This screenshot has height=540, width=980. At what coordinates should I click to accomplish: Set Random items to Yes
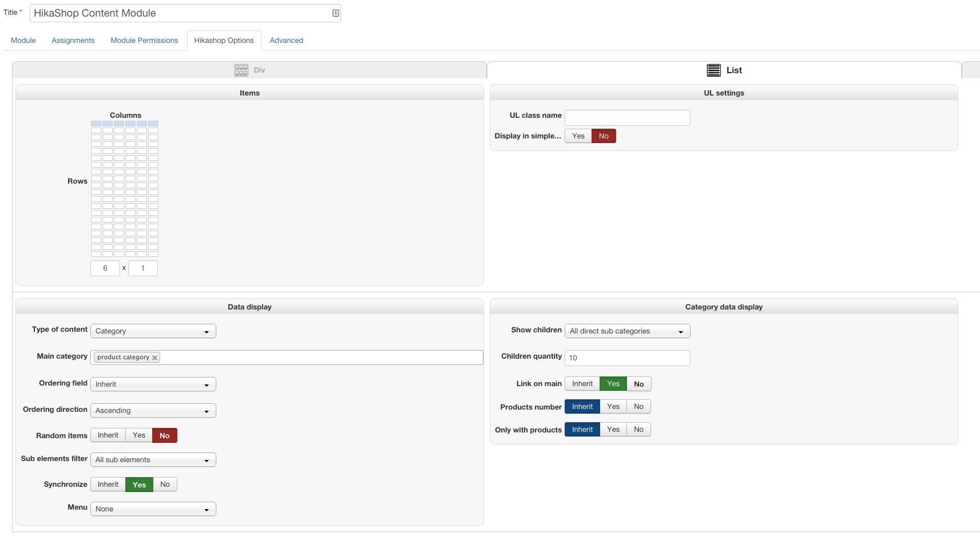point(139,435)
